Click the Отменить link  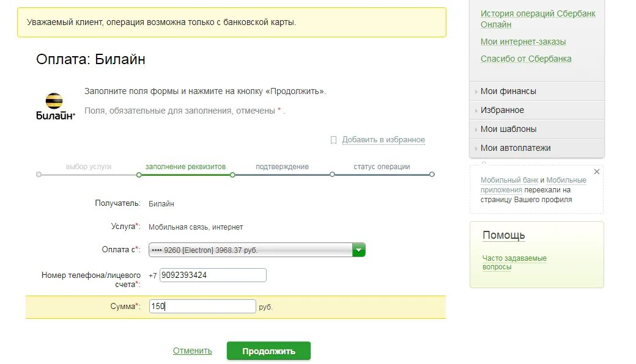click(192, 351)
